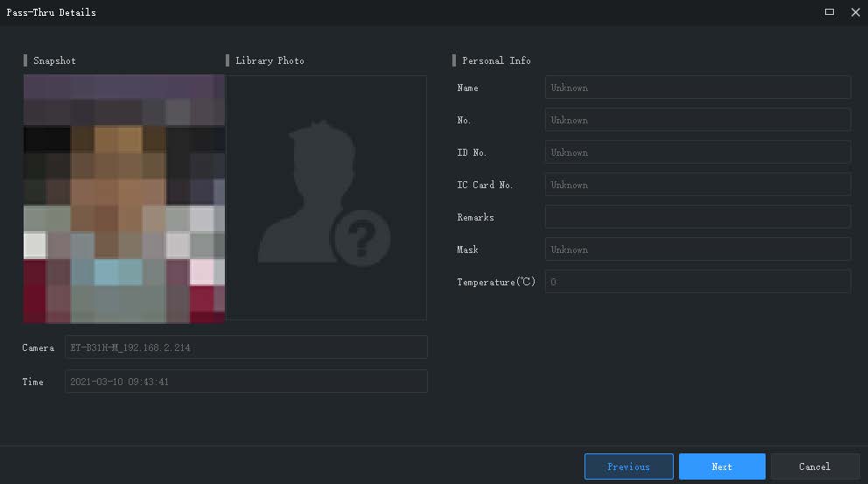The image size is (868, 484).
Task: Click the pixelated Snapshot image
Action: pos(124,199)
